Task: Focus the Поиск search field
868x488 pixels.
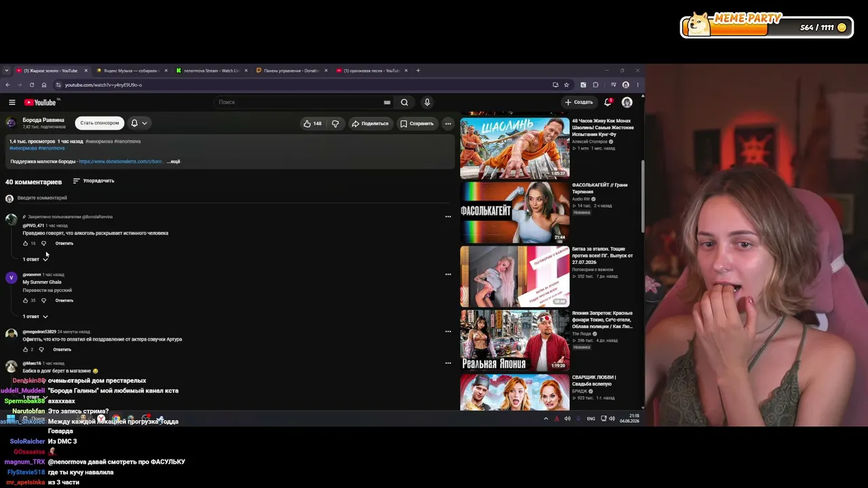Action: [x=298, y=102]
